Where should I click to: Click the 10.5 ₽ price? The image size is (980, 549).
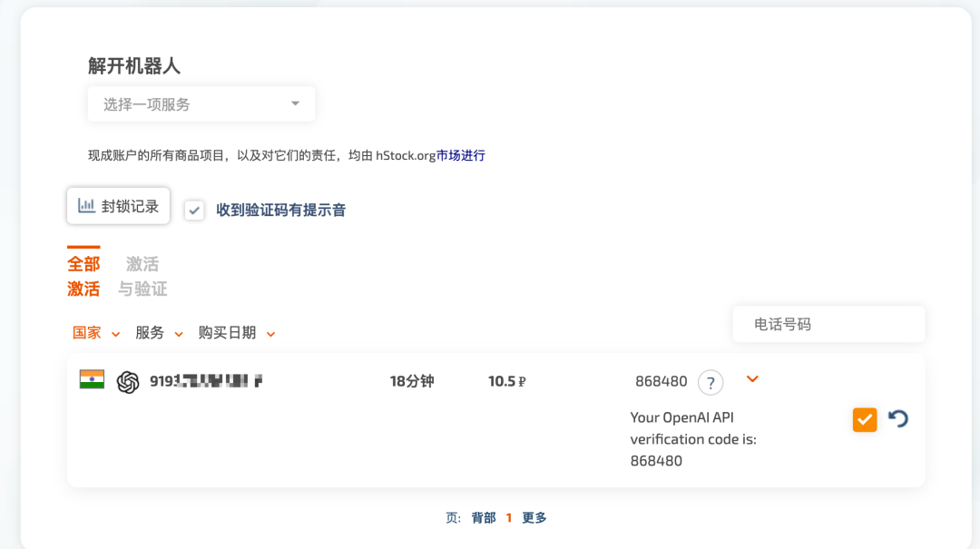[x=507, y=381]
